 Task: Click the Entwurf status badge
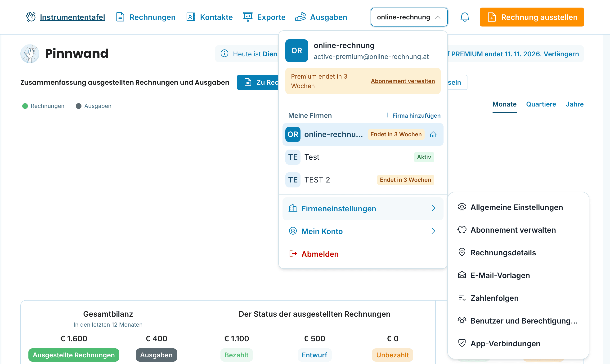[x=314, y=355]
